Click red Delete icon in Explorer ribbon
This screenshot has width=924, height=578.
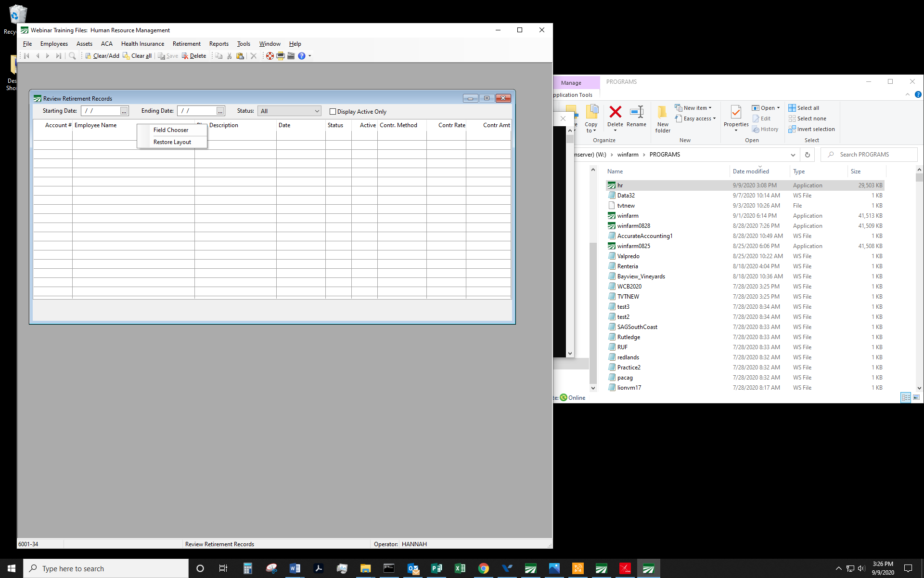tap(615, 112)
